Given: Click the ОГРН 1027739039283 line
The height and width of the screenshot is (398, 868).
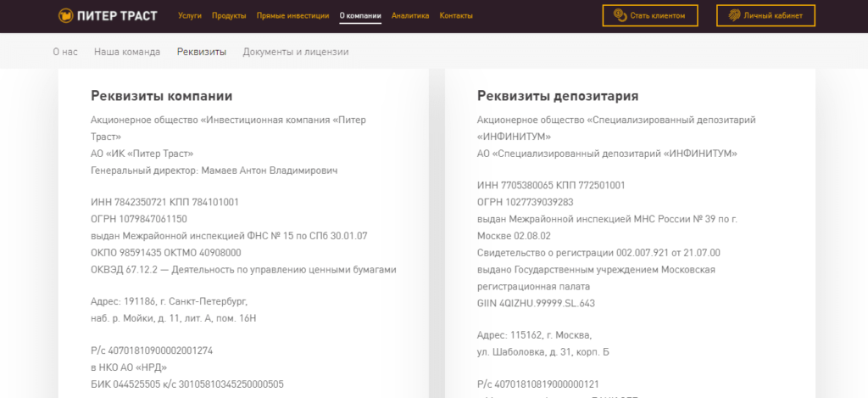Looking at the screenshot, I should (526, 202).
